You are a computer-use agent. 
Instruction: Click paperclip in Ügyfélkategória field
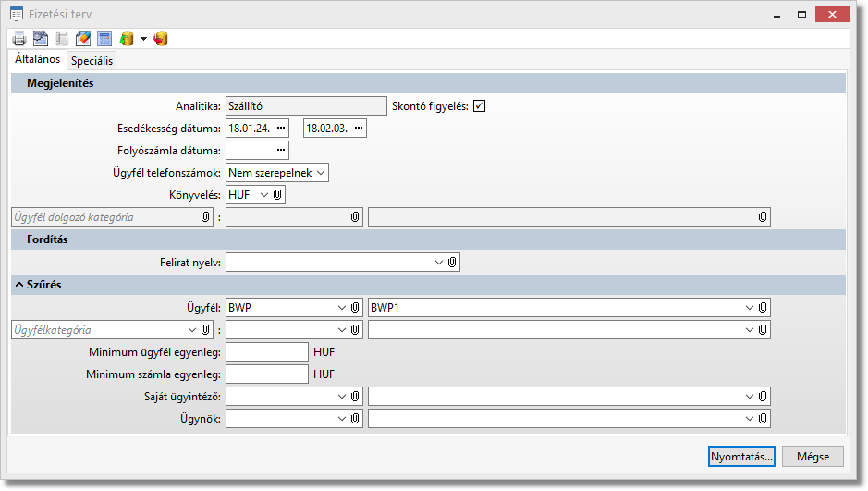pos(205,330)
